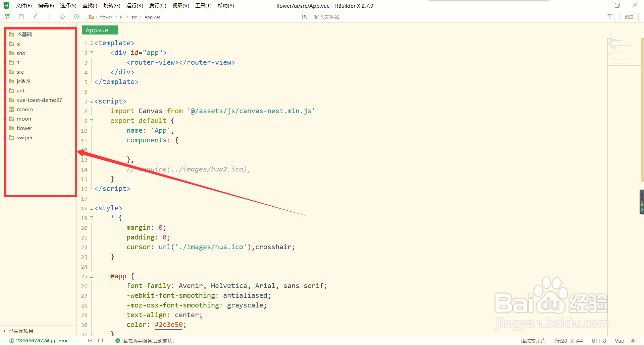644x345 pixels.
Task: Click the new file toolbar icon
Action: click(x=8, y=17)
